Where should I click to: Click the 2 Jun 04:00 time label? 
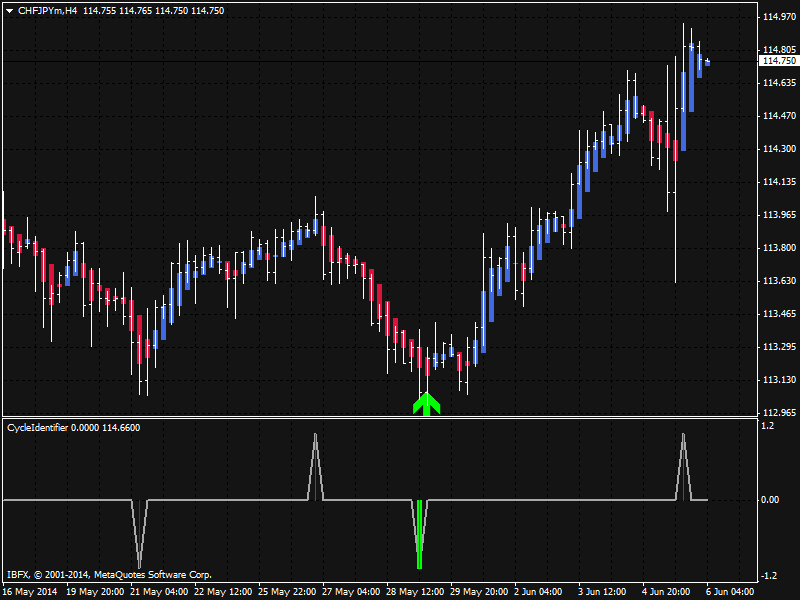[540, 590]
